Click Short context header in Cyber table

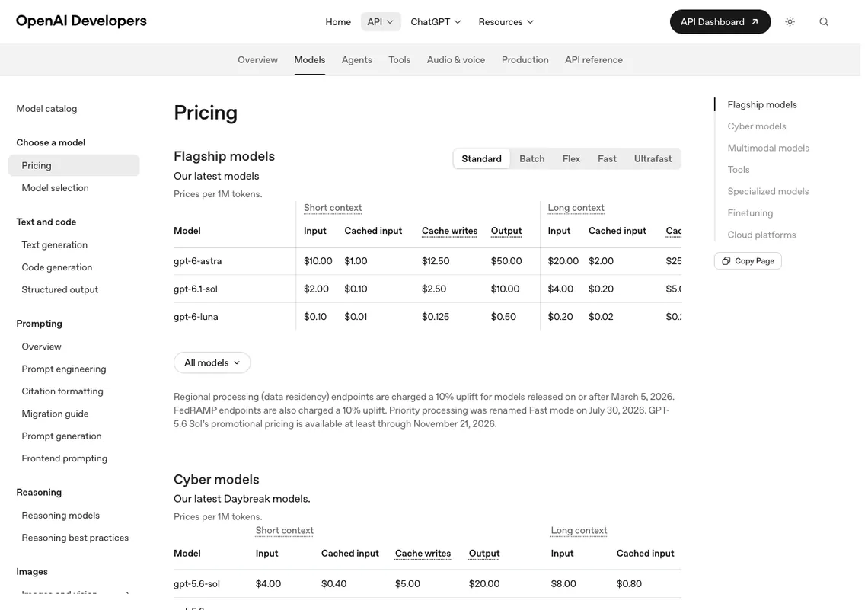click(285, 530)
